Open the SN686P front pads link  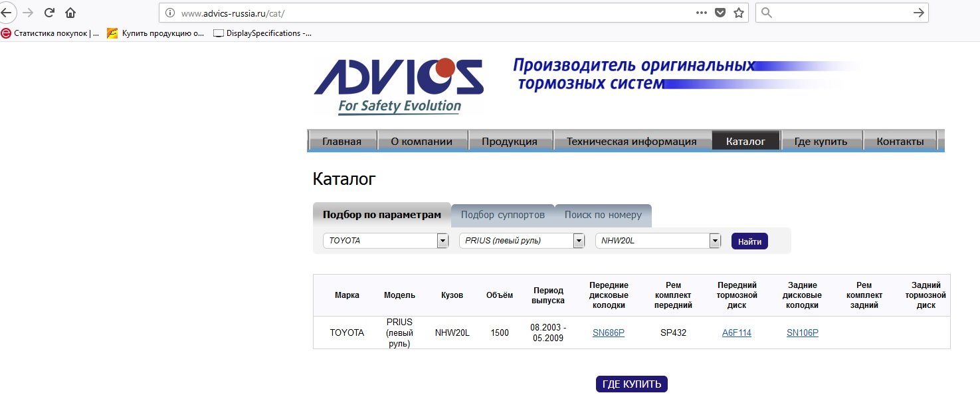pyautogui.click(x=609, y=333)
